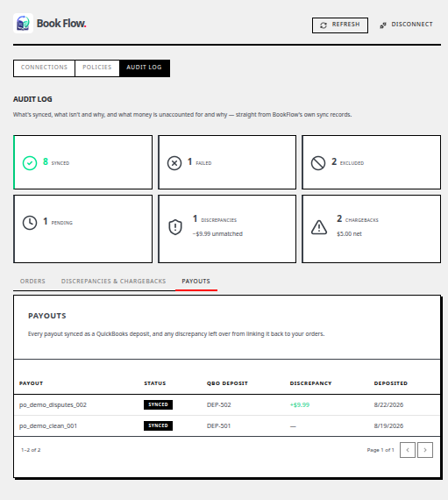Click the Book Flow logo icon
This screenshot has height=500, width=448.
click(23, 24)
